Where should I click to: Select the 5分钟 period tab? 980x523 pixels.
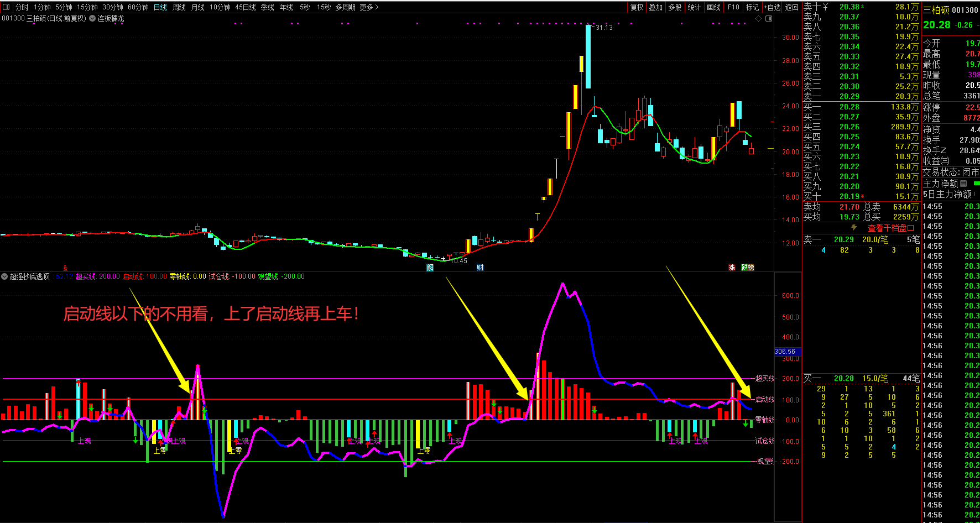64,7
